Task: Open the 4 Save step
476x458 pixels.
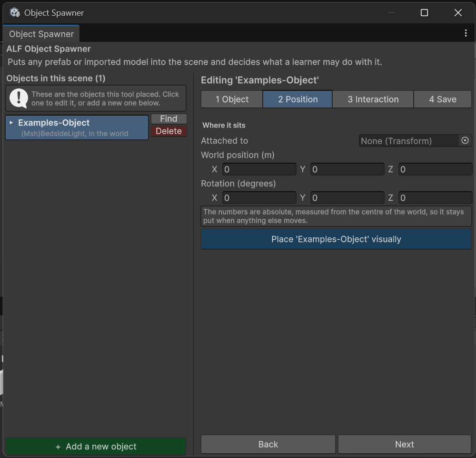Action: tap(443, 99)
